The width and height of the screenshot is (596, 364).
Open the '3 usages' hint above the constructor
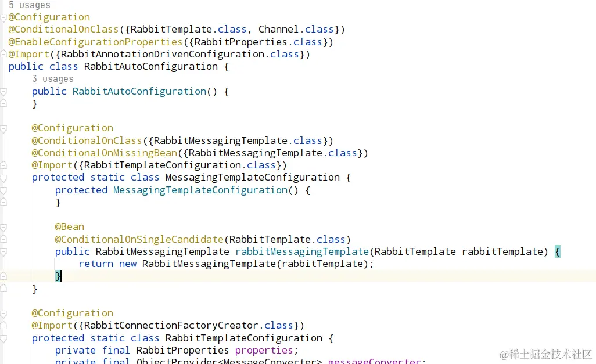tap(52, 78)
